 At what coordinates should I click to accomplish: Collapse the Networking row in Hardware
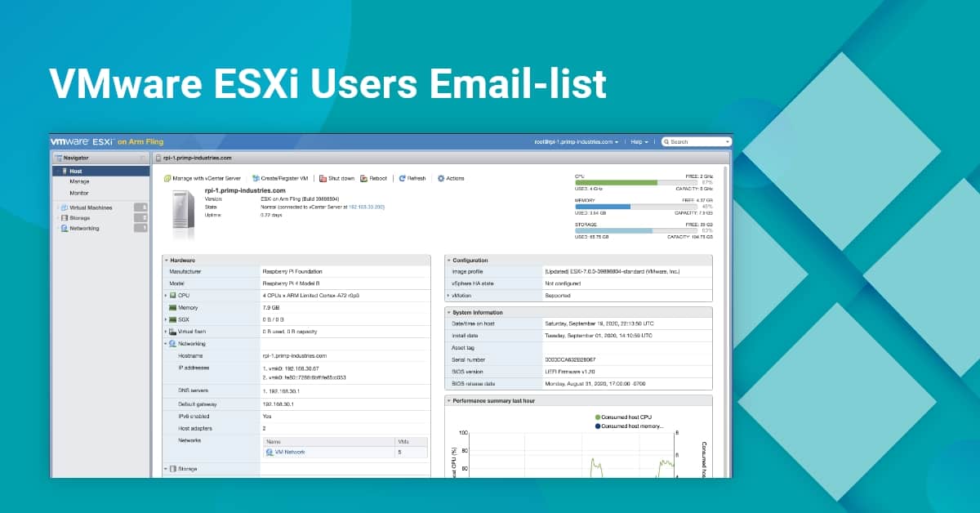click(166, 344)
